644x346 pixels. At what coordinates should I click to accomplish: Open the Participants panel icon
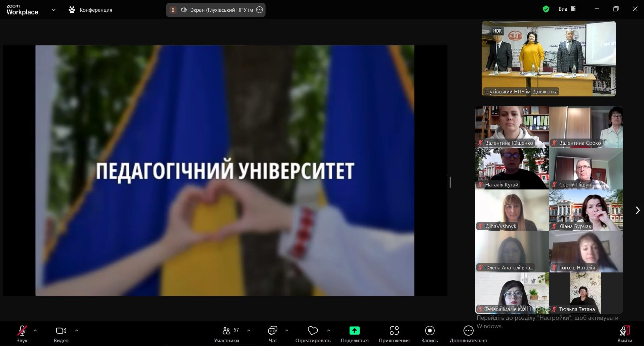(227, 331)
